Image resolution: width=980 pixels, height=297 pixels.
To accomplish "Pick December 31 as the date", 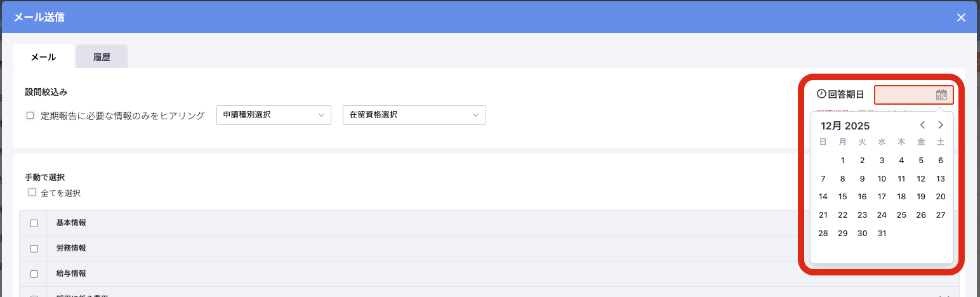I will [882, 234].
